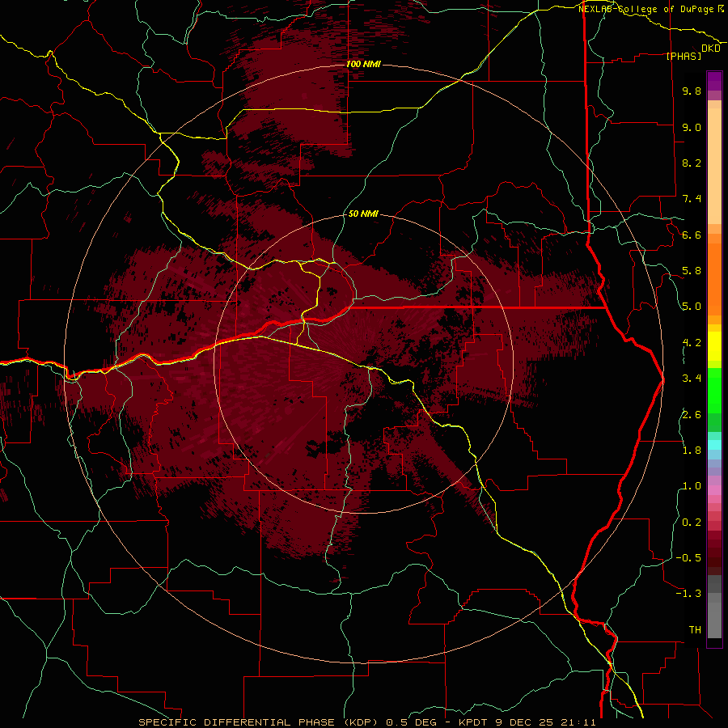Click the 6.6 value on the color scale
Screen dimensions: 728x728
coord(692,235)
